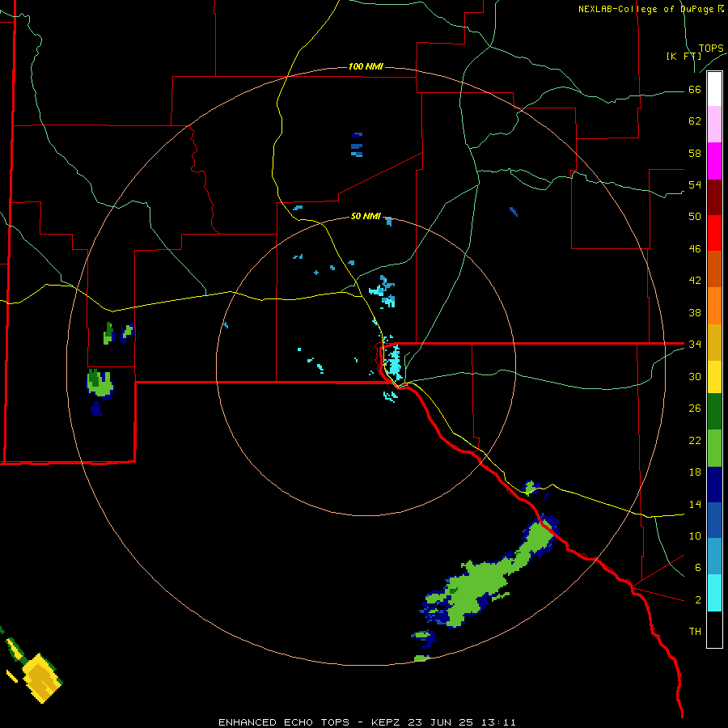Click the '54' legend value
The height and width of the screenshot is (728, 728).
[695, 184]
